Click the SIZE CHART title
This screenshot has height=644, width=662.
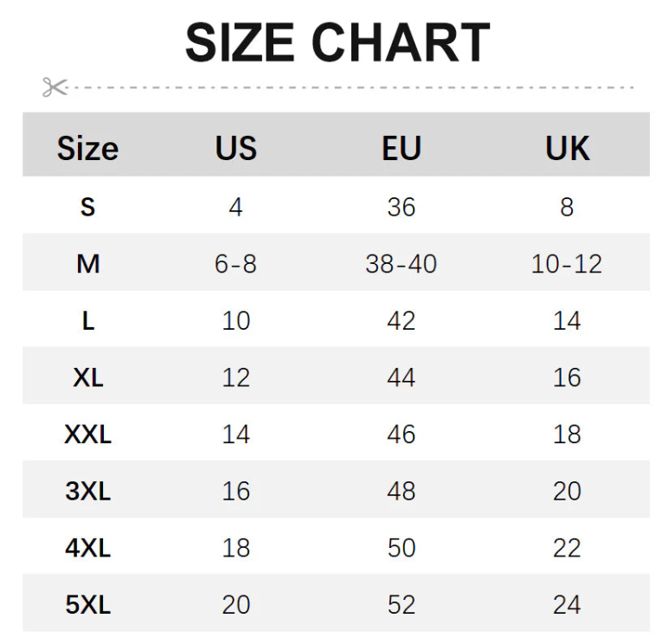click(x=337, y=42)
